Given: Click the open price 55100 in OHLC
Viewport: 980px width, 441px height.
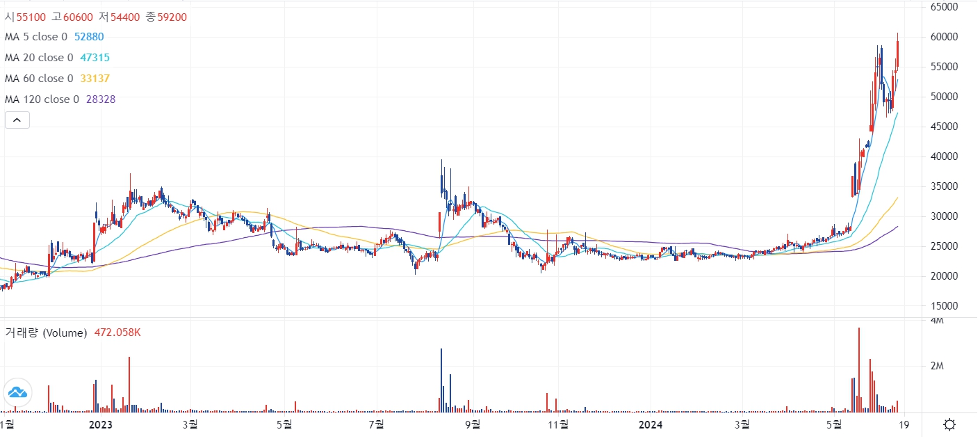Looking at the screenshot, I should click(31, 17).
